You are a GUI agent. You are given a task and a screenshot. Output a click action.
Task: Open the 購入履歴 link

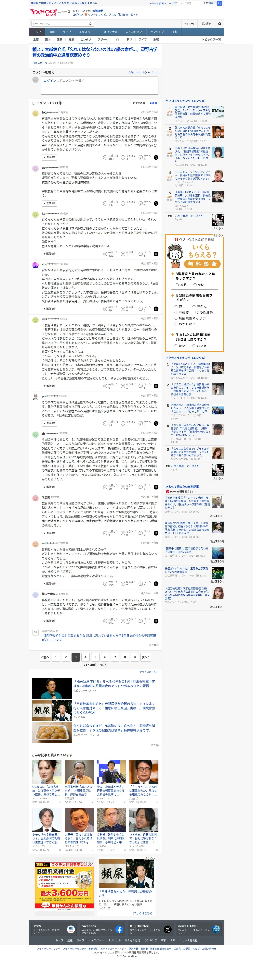[x=206, y=24]
